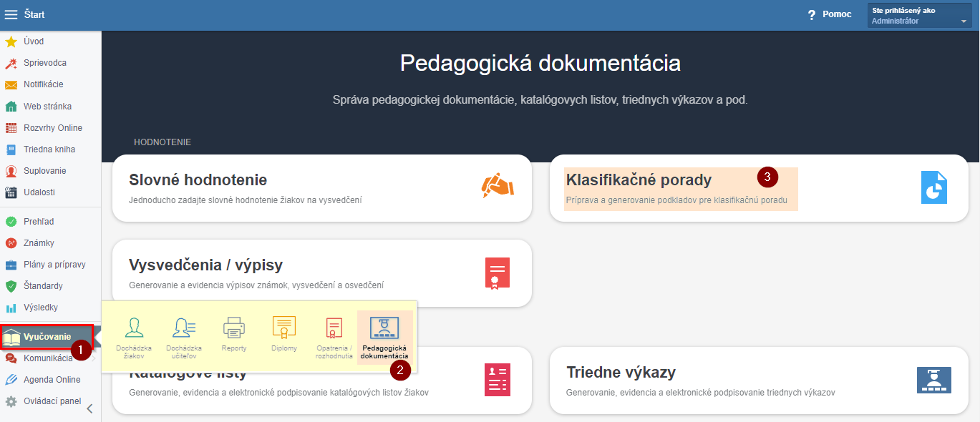
Task: Open the Klasifikačné porady card title
Action: coord(639,180)
